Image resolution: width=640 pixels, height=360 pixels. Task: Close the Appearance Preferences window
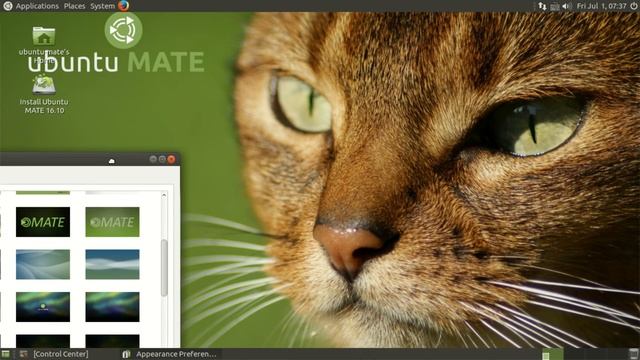tap(171, 159)
